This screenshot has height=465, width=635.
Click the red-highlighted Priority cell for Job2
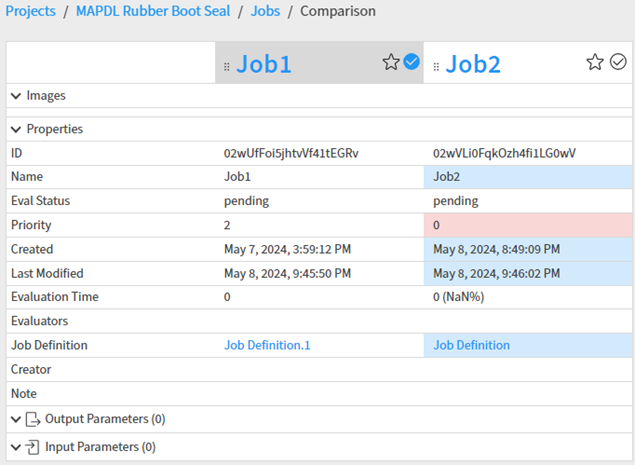527,225
